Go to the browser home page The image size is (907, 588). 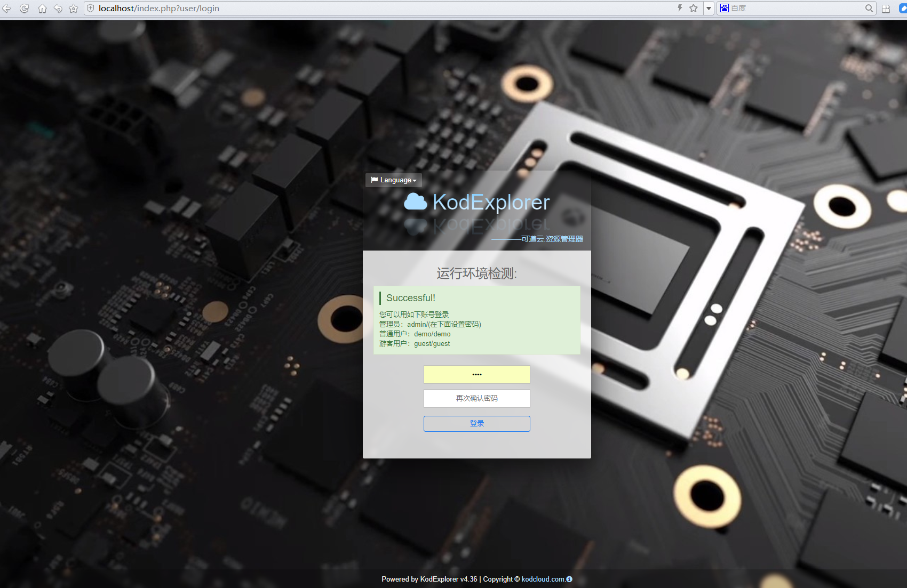tap(42, 9)
